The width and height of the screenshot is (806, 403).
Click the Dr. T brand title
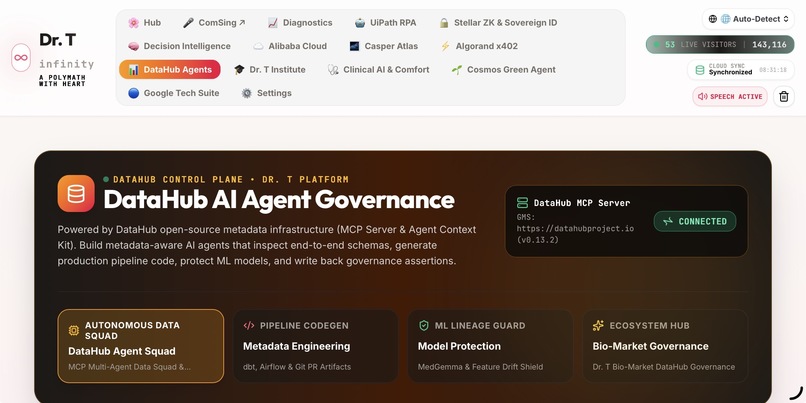tap(58, 40)
